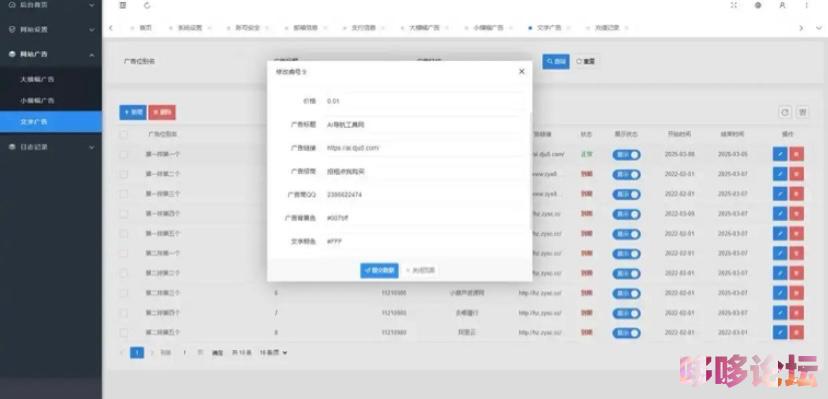Click table refresh icon above the table
This screenshot has width=828, height=399.
785,112
